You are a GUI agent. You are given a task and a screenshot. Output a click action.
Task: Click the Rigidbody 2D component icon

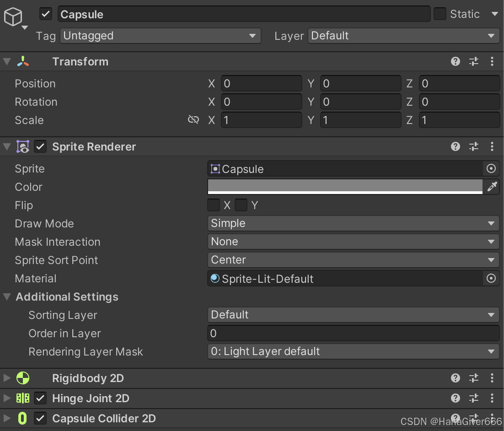pos(23,378)
